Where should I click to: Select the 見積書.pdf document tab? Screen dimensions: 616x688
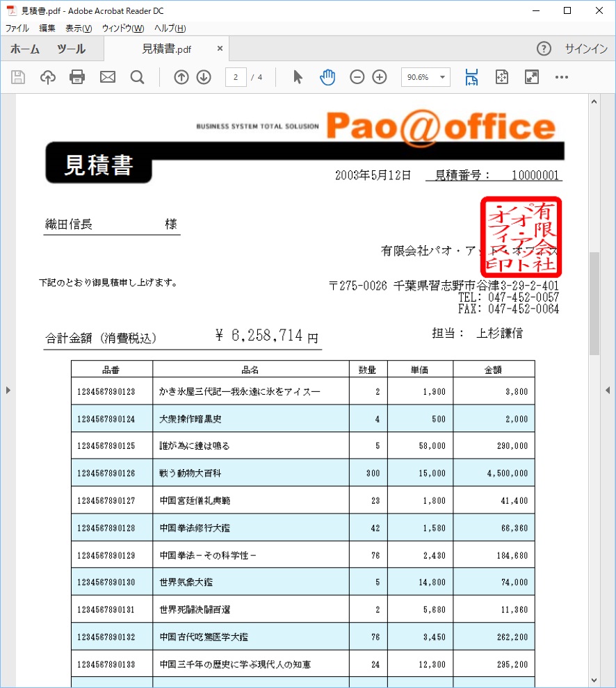point(166,49)
